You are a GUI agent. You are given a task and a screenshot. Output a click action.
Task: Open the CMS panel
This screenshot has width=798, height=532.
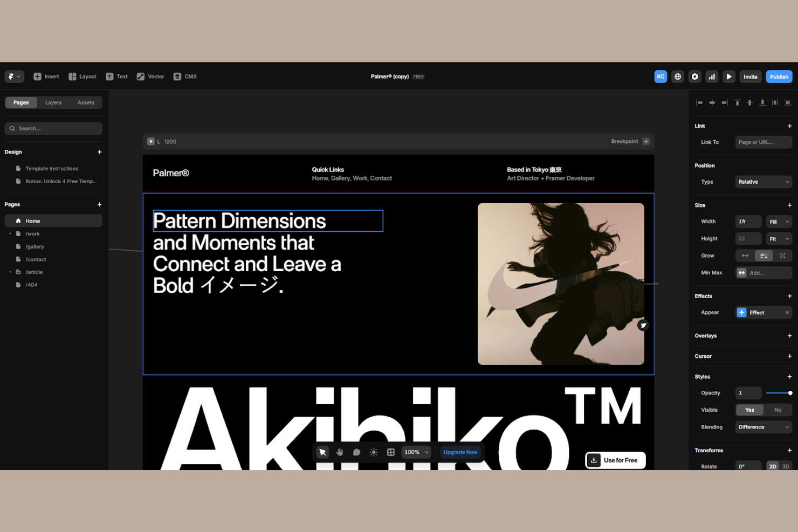(184, 76)
